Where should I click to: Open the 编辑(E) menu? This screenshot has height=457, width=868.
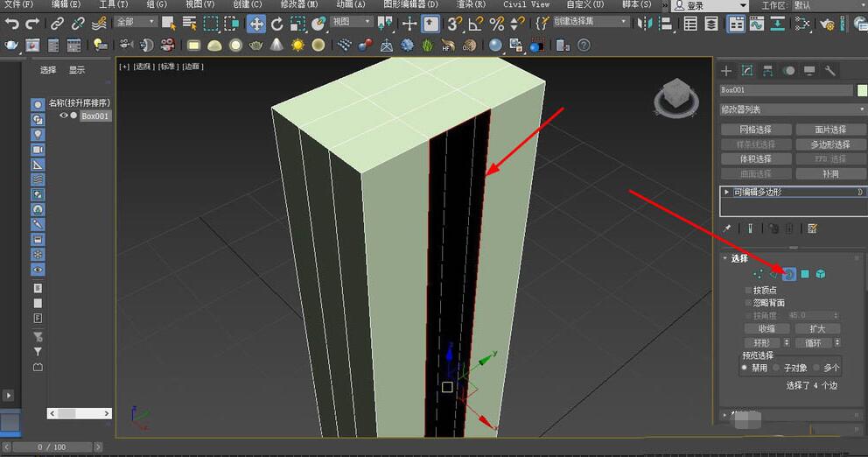[x=66, y=4]
